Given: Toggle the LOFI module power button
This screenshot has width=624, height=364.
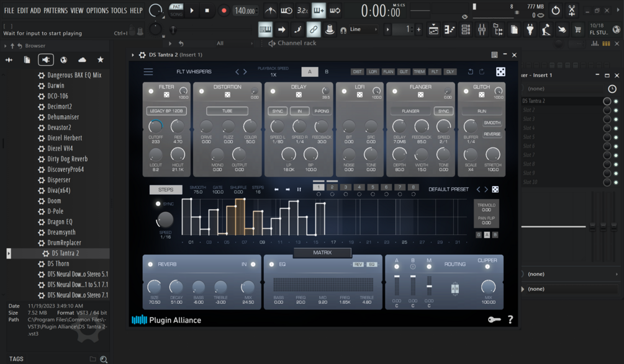Looking at the screenshot, I should (x=344, y=91).
